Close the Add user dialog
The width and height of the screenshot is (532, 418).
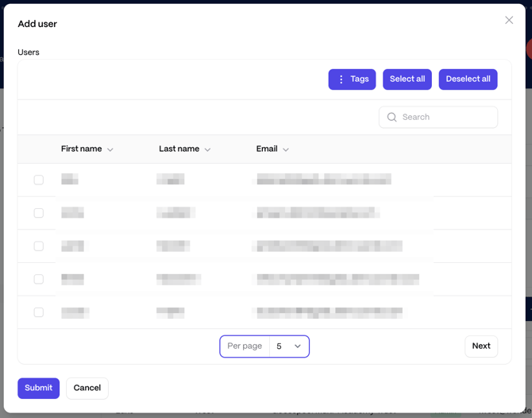click(x=509, y=20)
